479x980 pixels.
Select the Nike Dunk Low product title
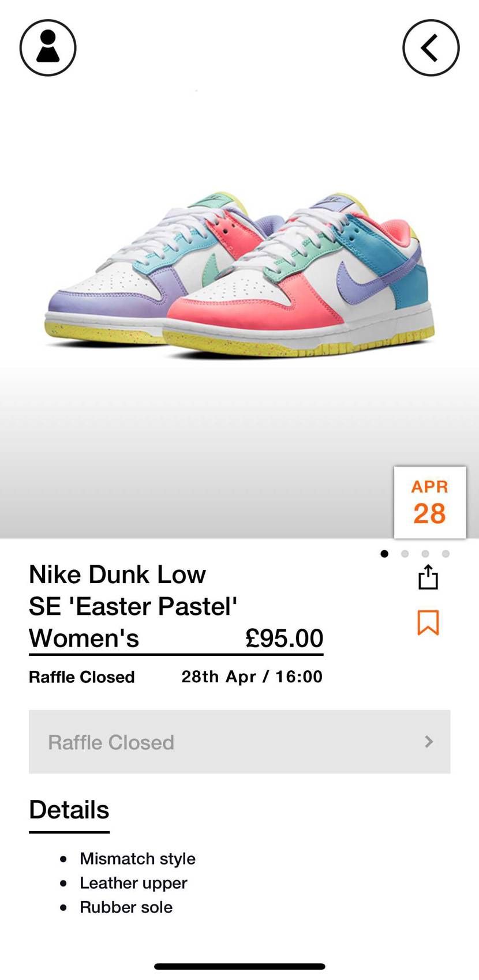pyautogui.click(x=133, y=606)
